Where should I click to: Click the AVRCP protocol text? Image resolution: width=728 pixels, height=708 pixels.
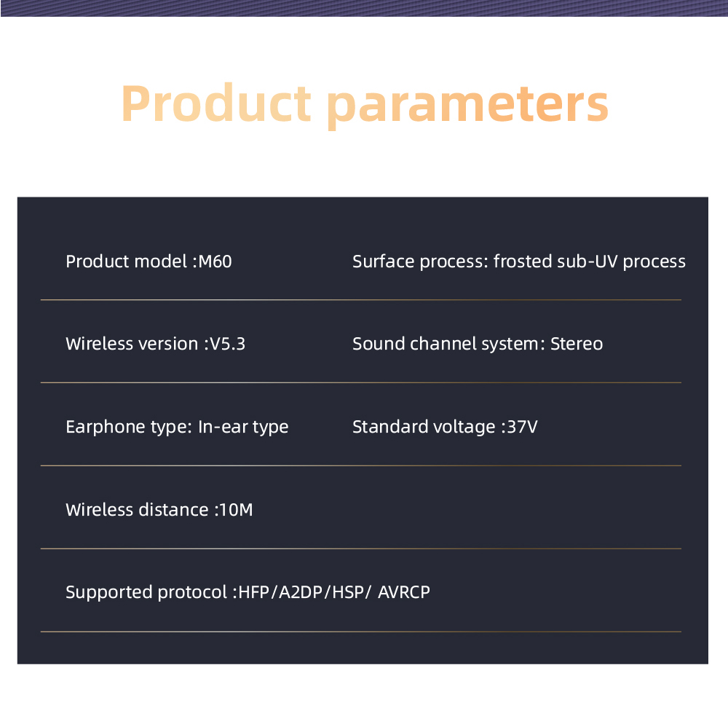pos(403,592)
